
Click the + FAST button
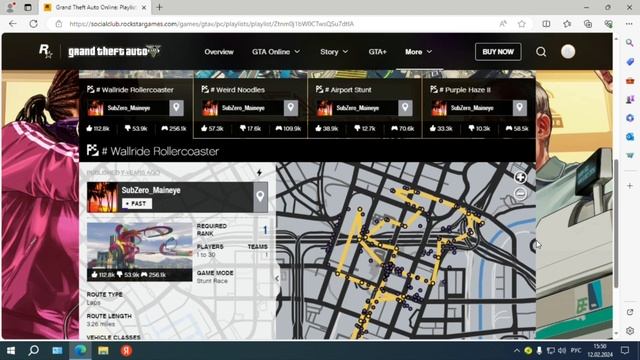137,203
